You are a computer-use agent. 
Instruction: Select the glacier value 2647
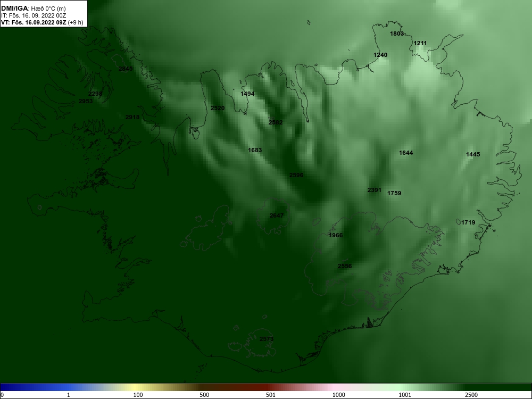click(x=277, y=215)
